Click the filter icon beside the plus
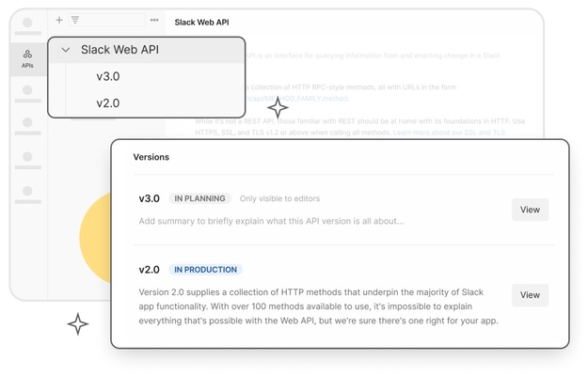 tap(74, 20)
